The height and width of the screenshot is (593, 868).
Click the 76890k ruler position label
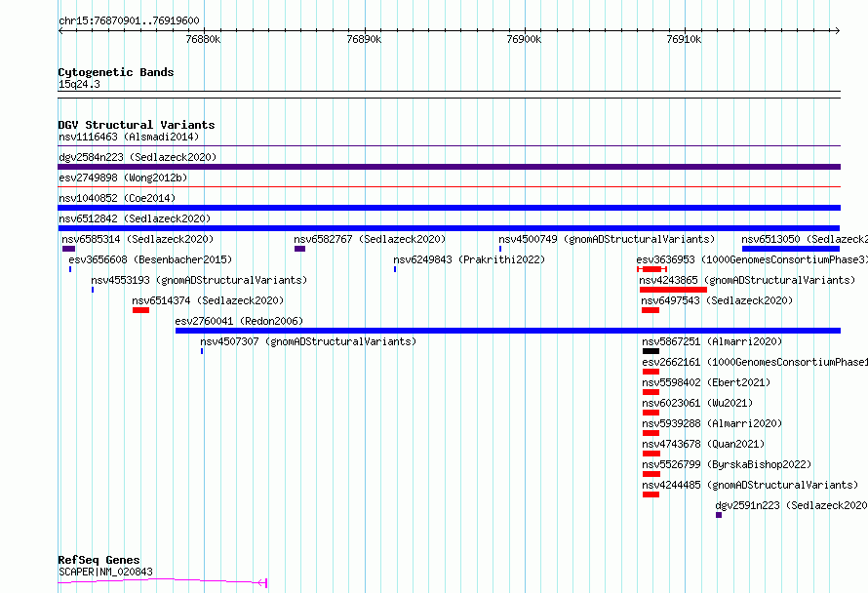coord(364,39)
